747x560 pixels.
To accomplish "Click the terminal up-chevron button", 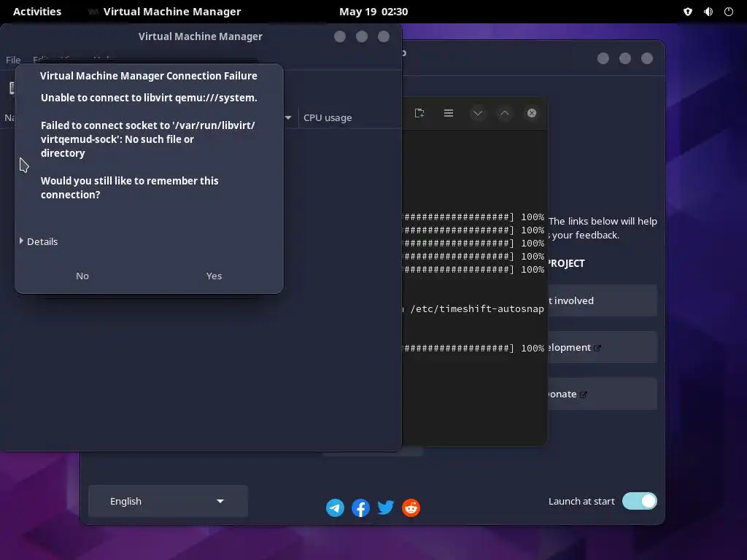I will (505, 113).
